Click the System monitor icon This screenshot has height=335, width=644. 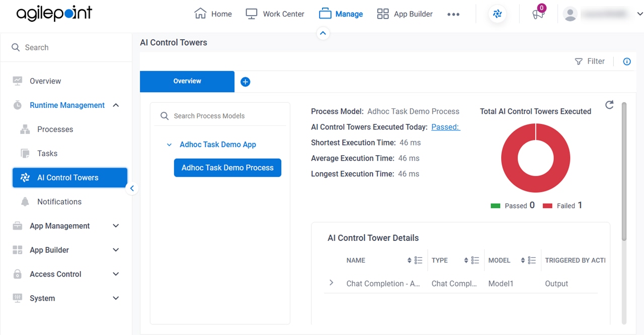coord(18,298)
